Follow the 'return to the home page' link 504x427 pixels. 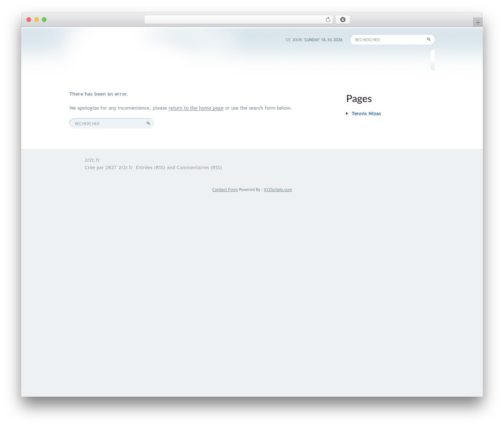(196, 108)
